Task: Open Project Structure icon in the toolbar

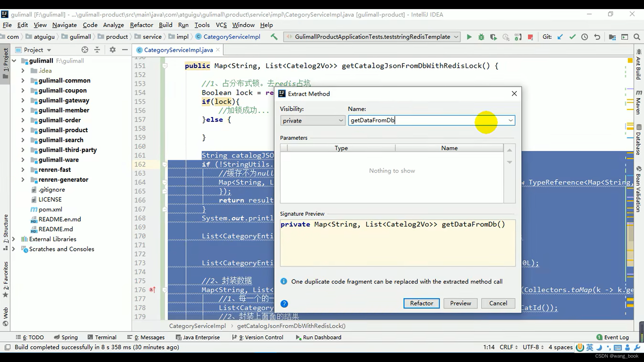Action: click(612, 37)
